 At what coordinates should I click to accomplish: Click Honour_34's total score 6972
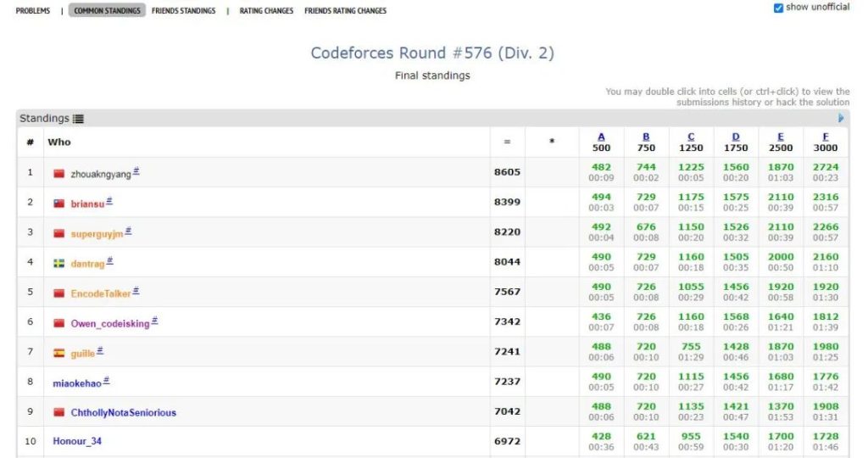click(507, 441)
